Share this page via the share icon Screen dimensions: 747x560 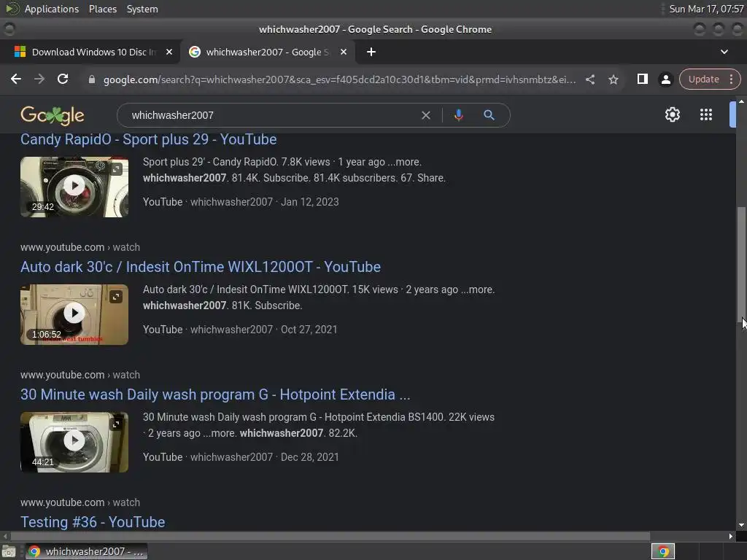589,79
